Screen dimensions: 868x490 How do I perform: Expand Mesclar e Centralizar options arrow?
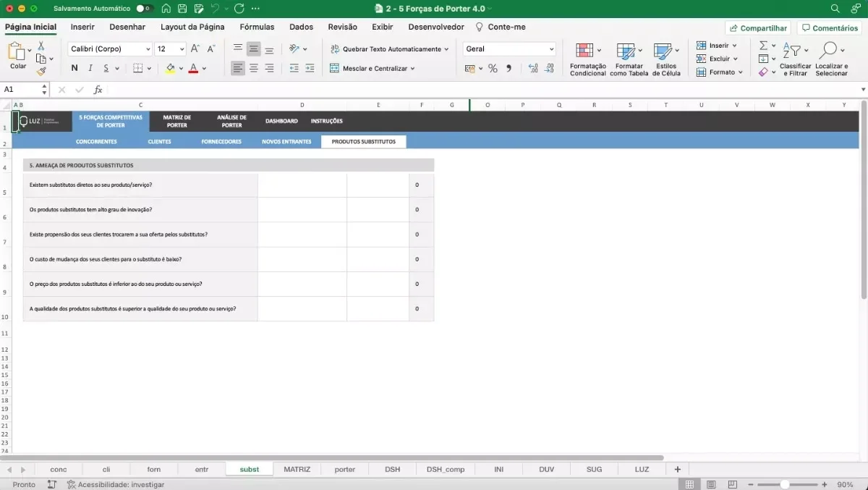[x=413, y=68]
